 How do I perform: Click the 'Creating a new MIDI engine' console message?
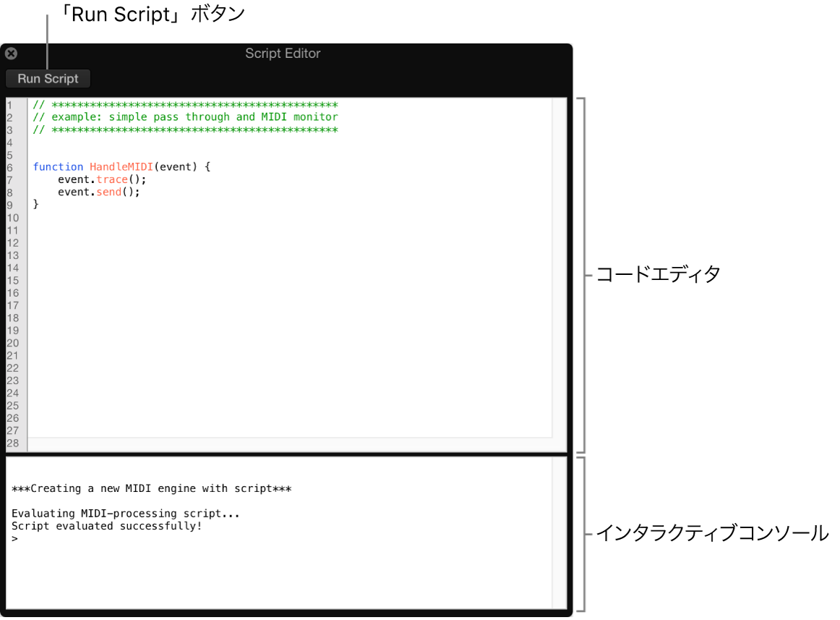point(152,488)
